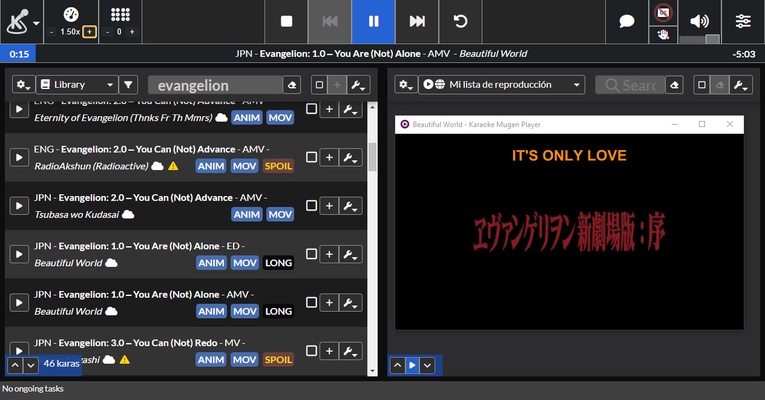Image resolution: width=765 pixels, height=400 pixels.
Task: Go to the previous song
Action: 330,21
